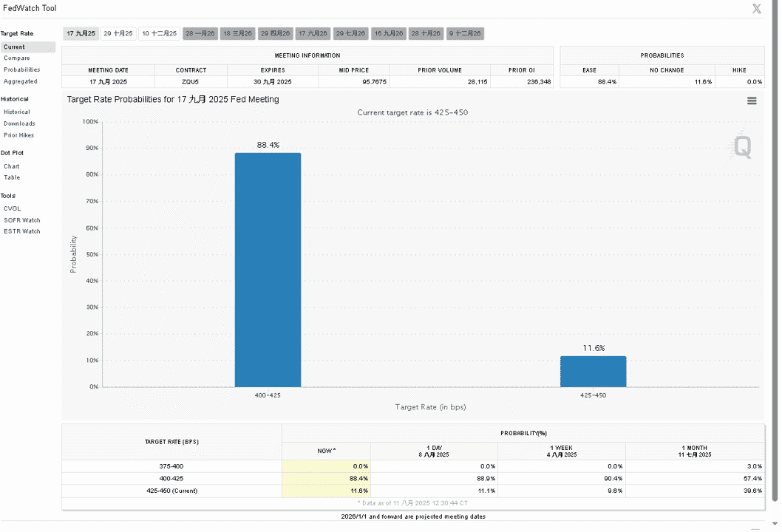Image resolution: width=782 pixels, height=532 pixels.
Task: Open Prior Hikes page
Action: [x=19, y=135]
